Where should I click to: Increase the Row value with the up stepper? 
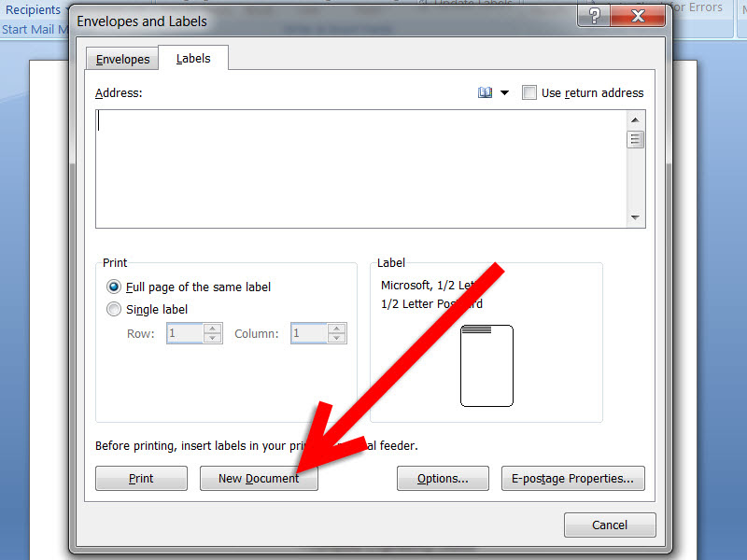[214, 329]
